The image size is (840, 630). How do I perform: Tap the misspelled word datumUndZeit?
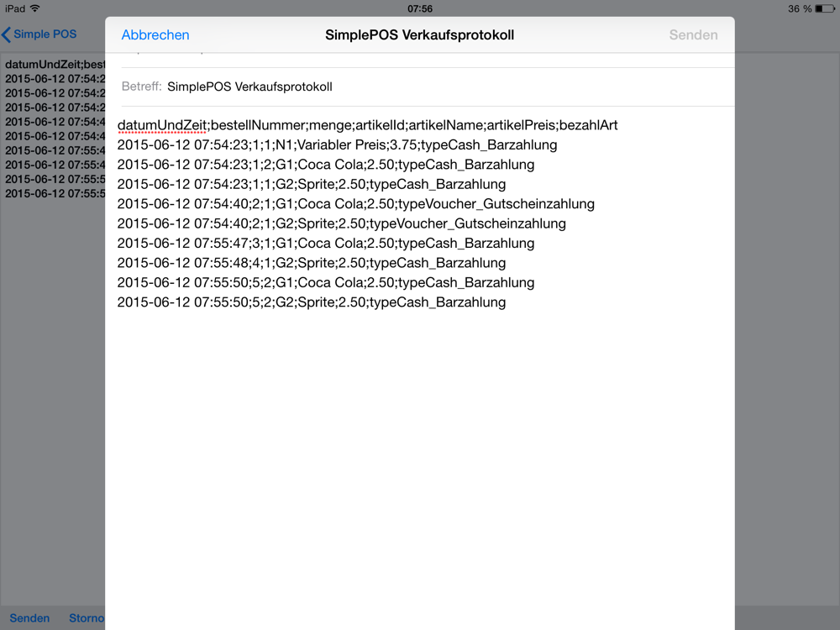coord(162,125)
